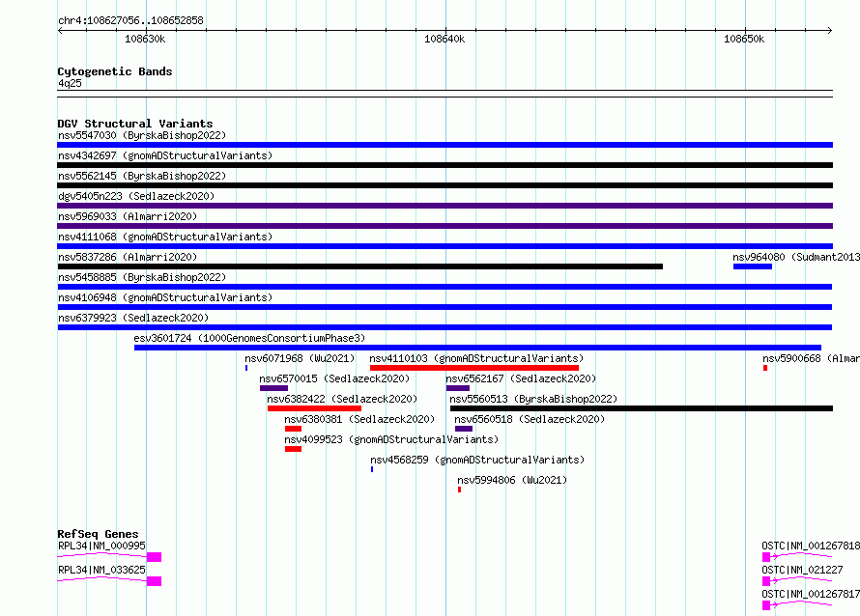Select OSTC|NM_001267817 gene label
Image resolution: width=860 pixels, height=616 pixels.
(811, 594)
